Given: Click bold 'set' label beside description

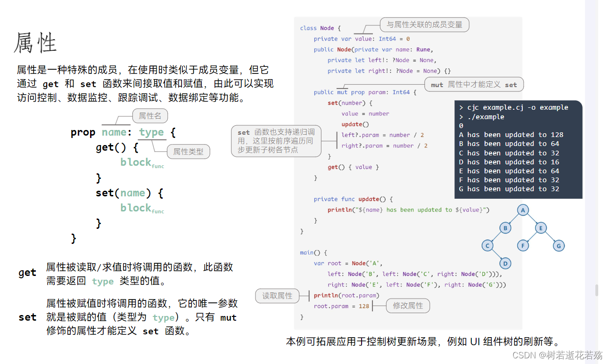Looking at the screenshot, I should (x=27, y=317).
